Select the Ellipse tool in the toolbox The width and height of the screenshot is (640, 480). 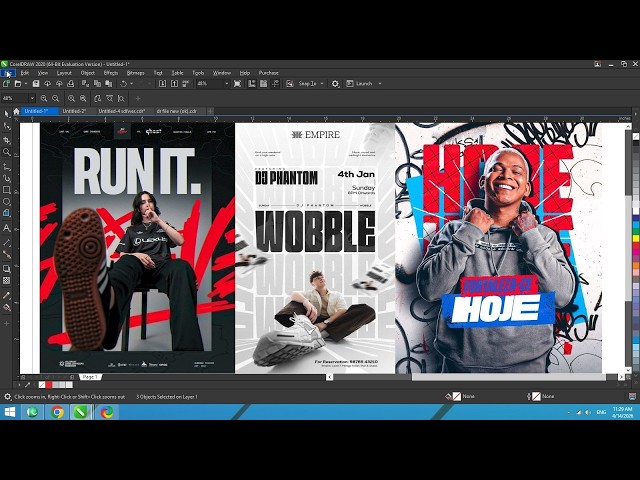[7, 202]
